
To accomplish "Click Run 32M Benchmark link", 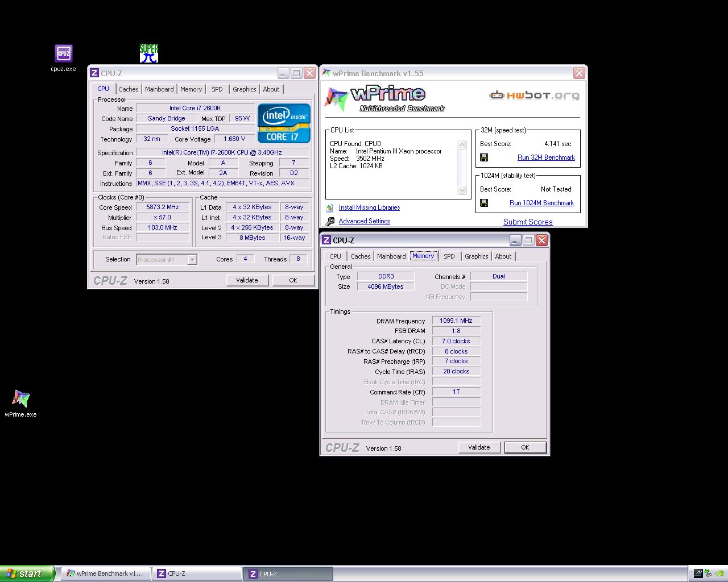I will click(x=546, y=157).
